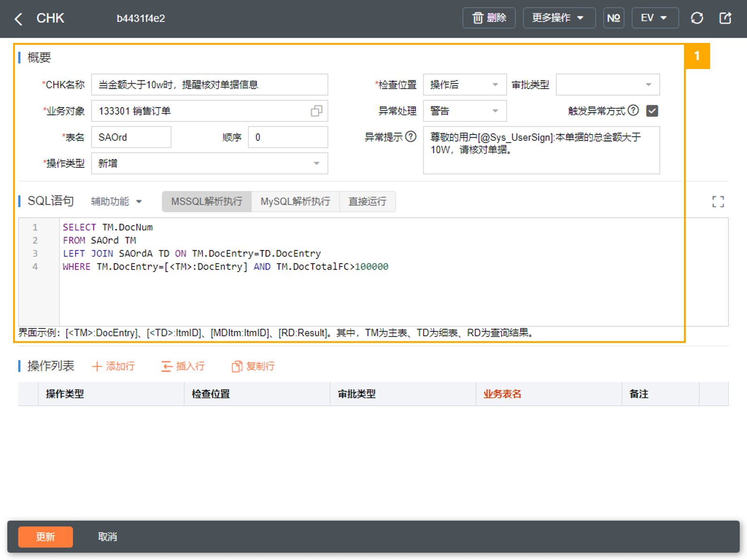
Task: Expand the 检查位置 dropdown 操作后
Action: [x=465, y=84]
